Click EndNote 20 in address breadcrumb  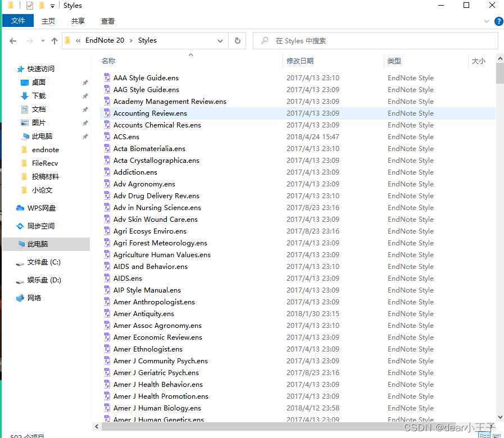tap(105, 40)
